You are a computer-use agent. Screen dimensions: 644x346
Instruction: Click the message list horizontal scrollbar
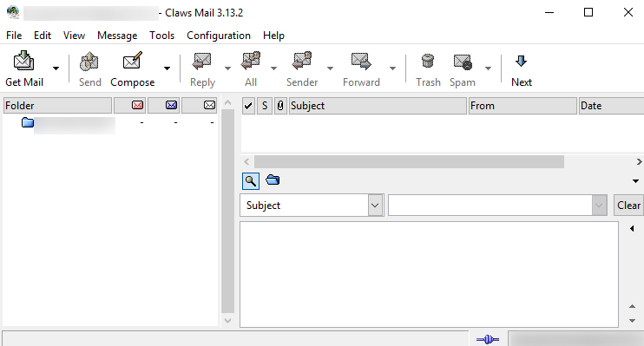pos(409,161)
